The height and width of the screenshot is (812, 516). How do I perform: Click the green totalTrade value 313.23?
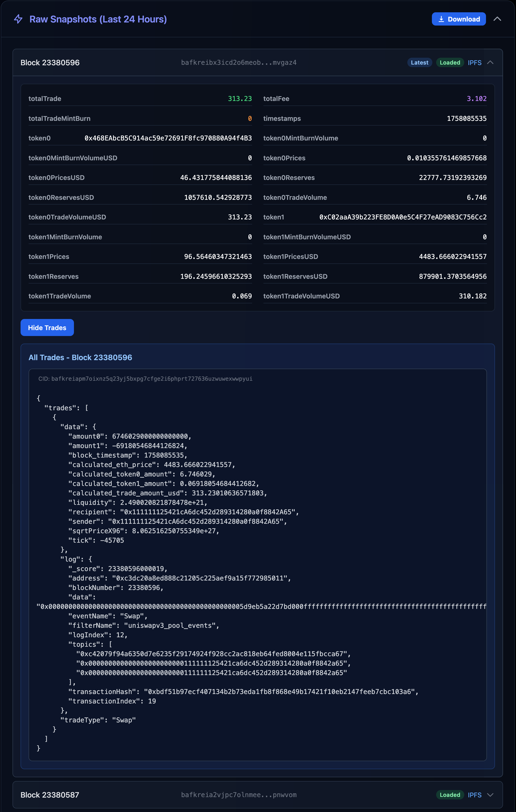240,98
